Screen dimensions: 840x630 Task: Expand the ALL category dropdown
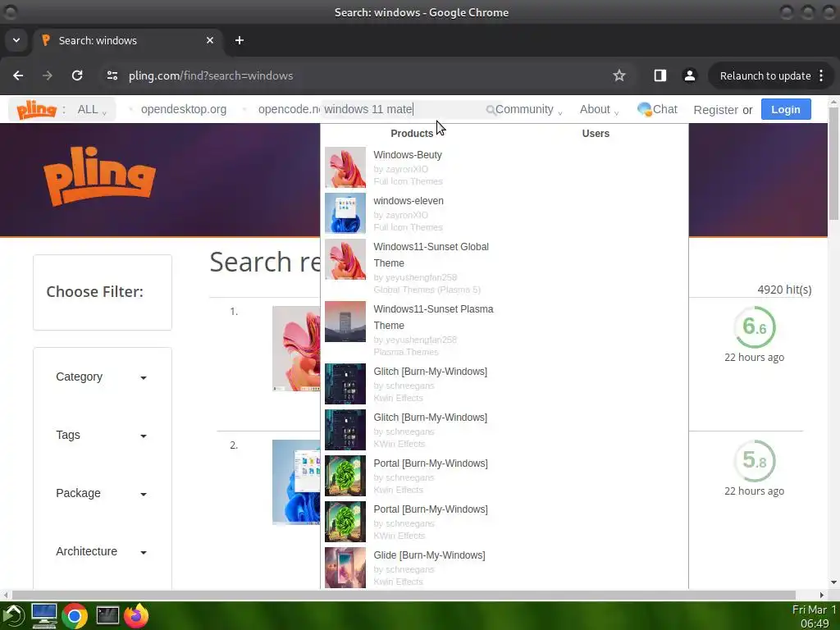click(92, 110)
